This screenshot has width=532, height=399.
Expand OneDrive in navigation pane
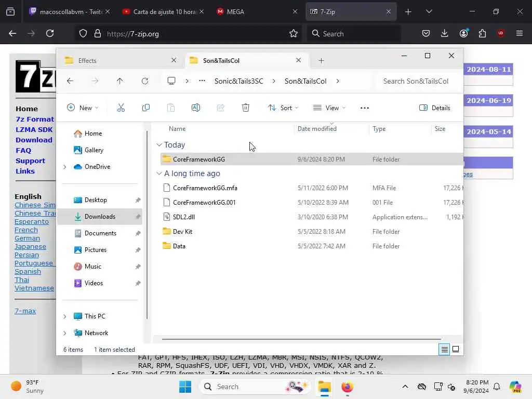(65, 167)
